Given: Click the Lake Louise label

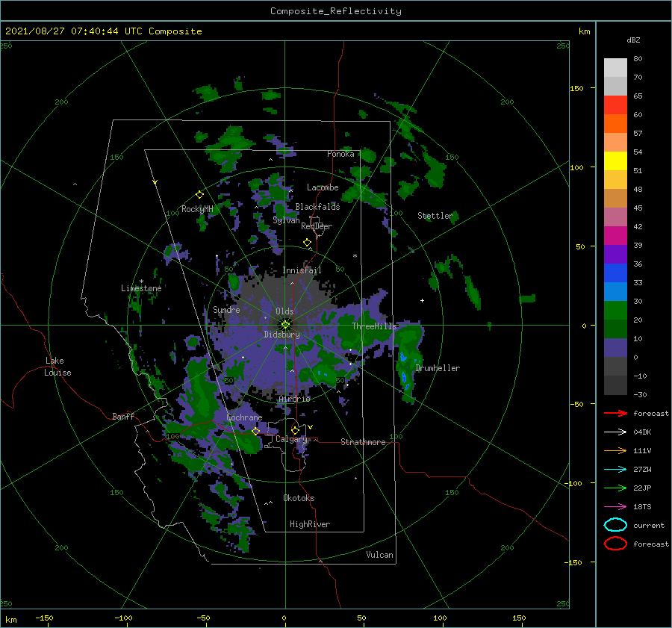Looking at the screenshot, I should [x=57, y=367].
